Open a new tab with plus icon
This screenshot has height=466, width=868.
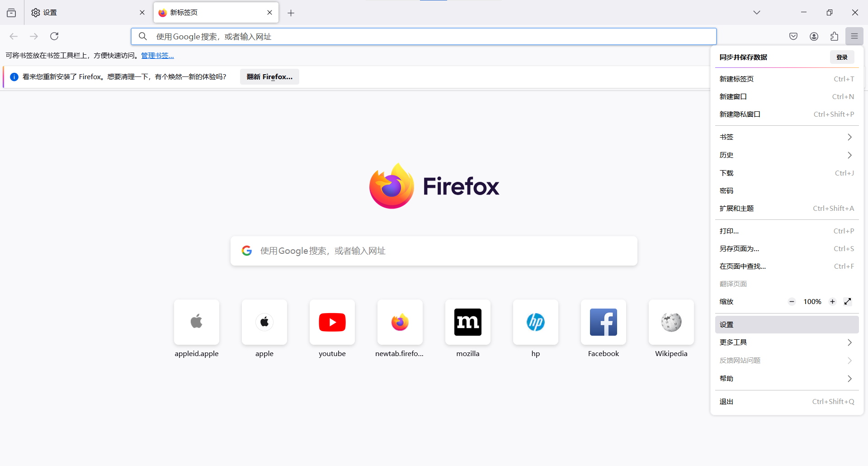pos(291,13)
